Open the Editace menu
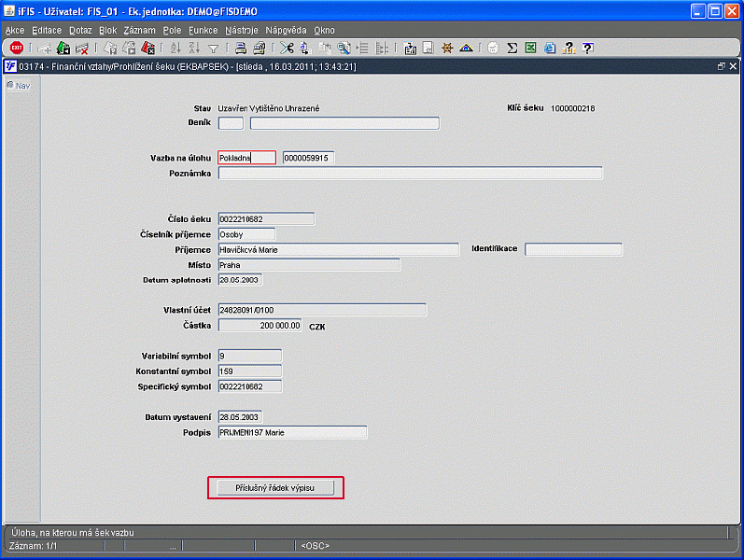 point(47,31)
